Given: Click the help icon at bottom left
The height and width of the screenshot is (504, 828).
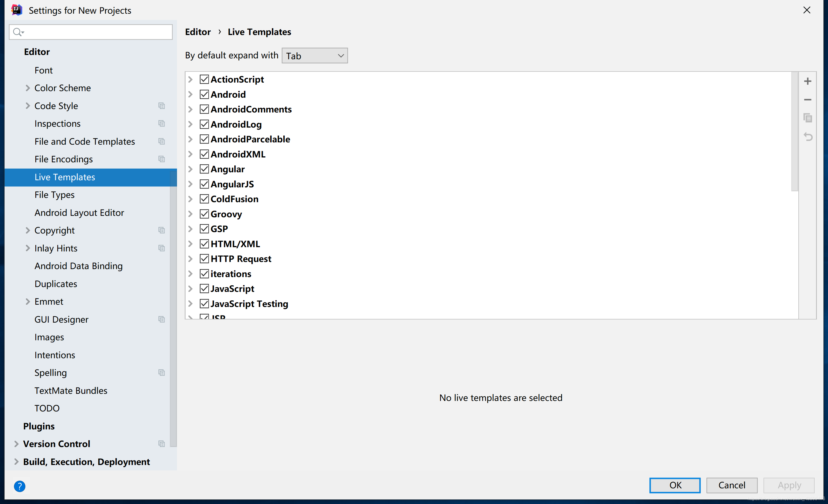Looking at the screenshot, I should coord(19,486).
